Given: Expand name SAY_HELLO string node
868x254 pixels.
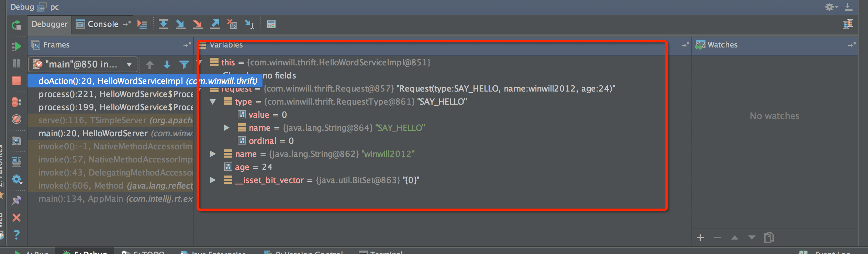Looking at the screenshot, I should 226,128.
